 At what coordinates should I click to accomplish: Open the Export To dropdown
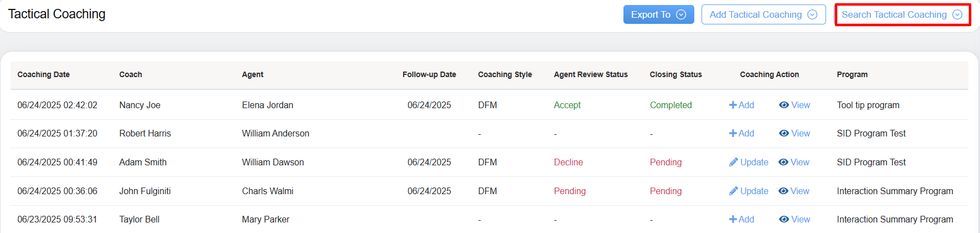658,14
